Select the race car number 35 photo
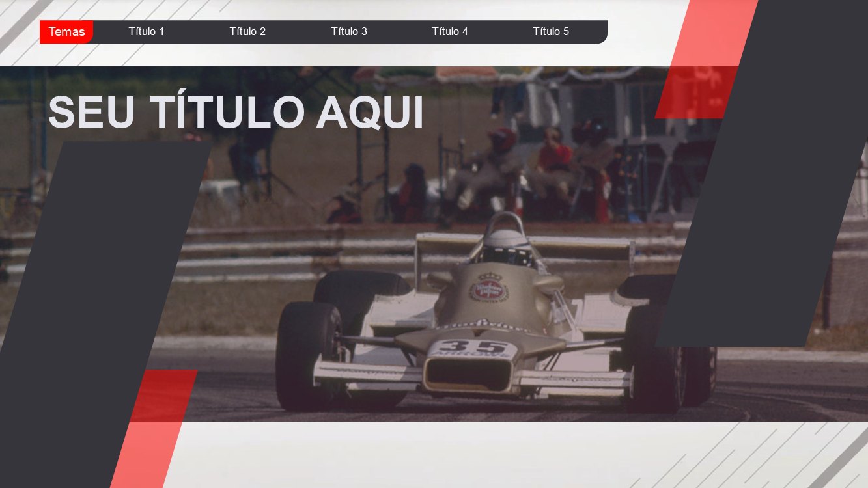868x488 pixels. click(434, 244)
